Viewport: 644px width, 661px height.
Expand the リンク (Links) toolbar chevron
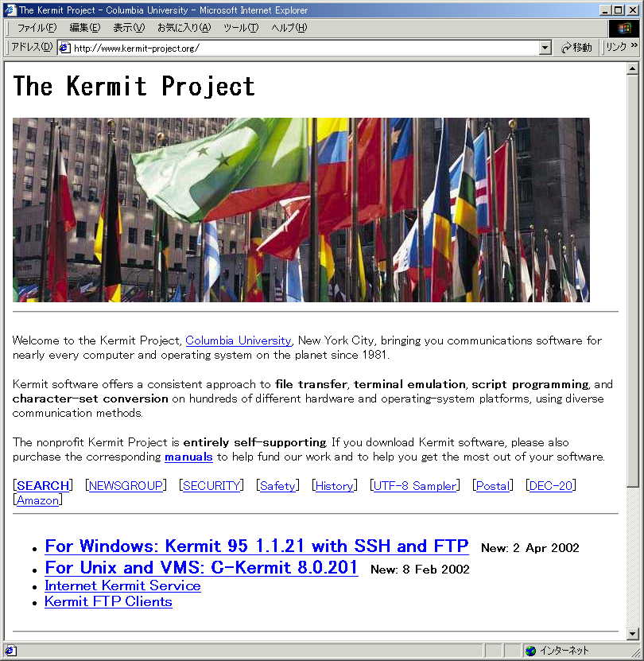click(x=634, y=47)
